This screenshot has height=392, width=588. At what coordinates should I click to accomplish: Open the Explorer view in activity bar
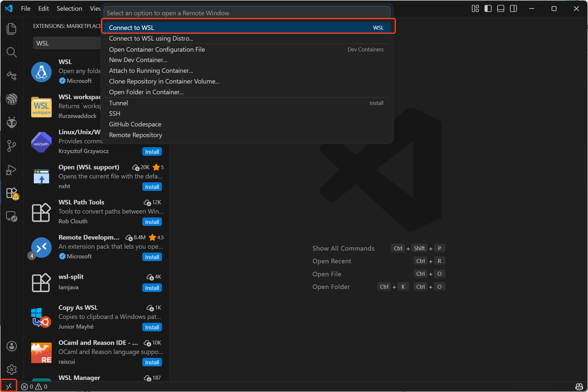[12, 29]
